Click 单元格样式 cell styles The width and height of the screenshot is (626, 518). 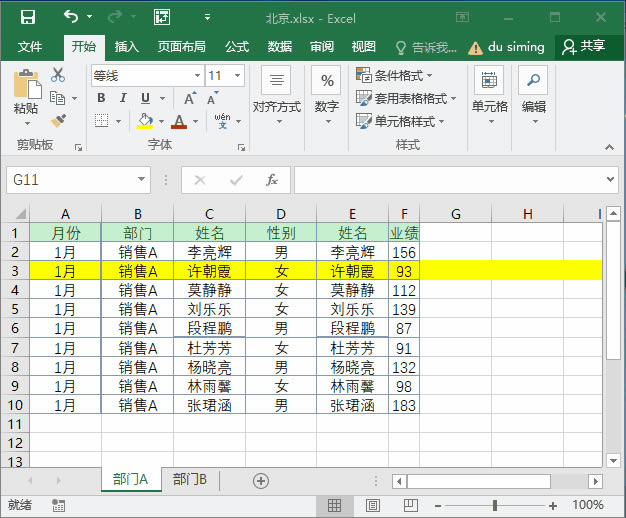coord(400,121)
